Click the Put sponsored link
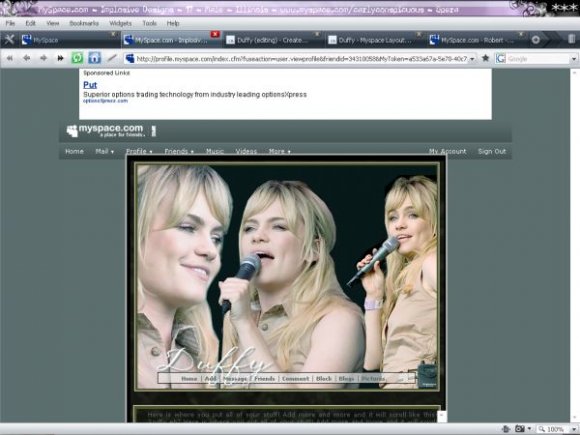 point(90,85)
